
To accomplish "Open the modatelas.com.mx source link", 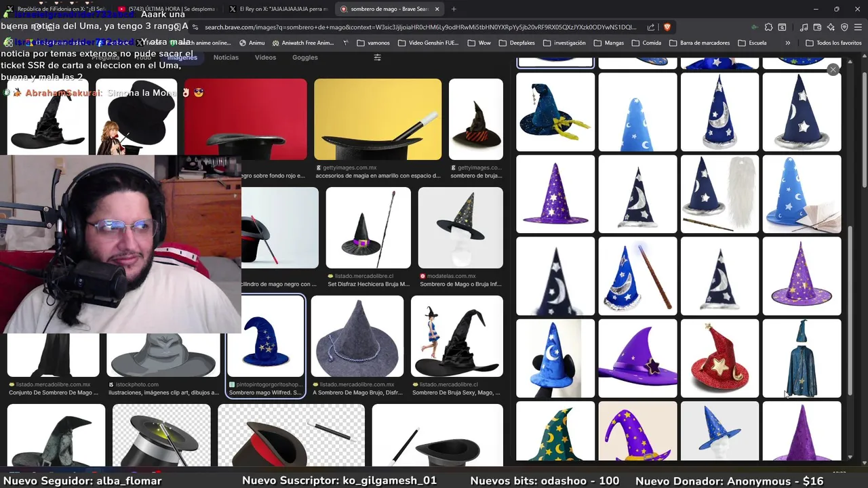I will pos(448,276).
